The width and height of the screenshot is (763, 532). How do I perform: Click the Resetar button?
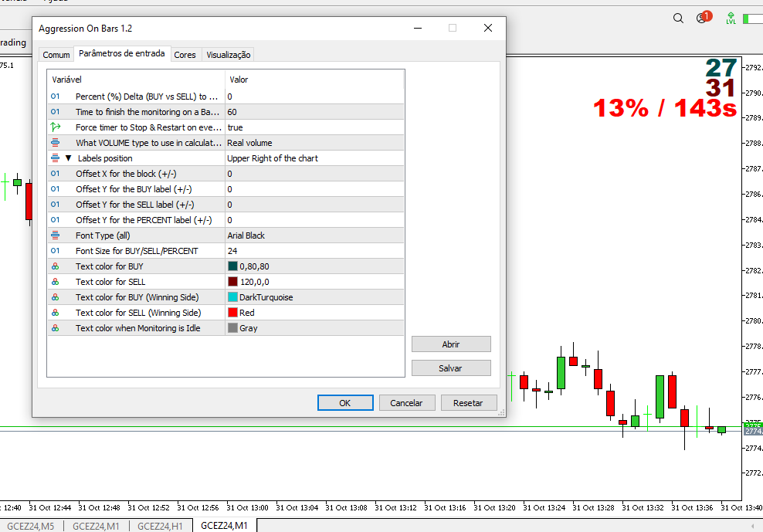[469, 403]
